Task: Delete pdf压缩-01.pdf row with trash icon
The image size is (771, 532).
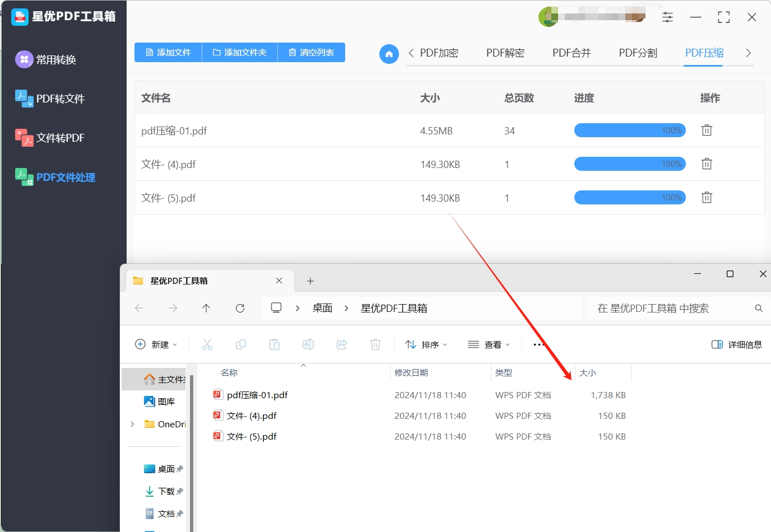Action: [707, 130]
